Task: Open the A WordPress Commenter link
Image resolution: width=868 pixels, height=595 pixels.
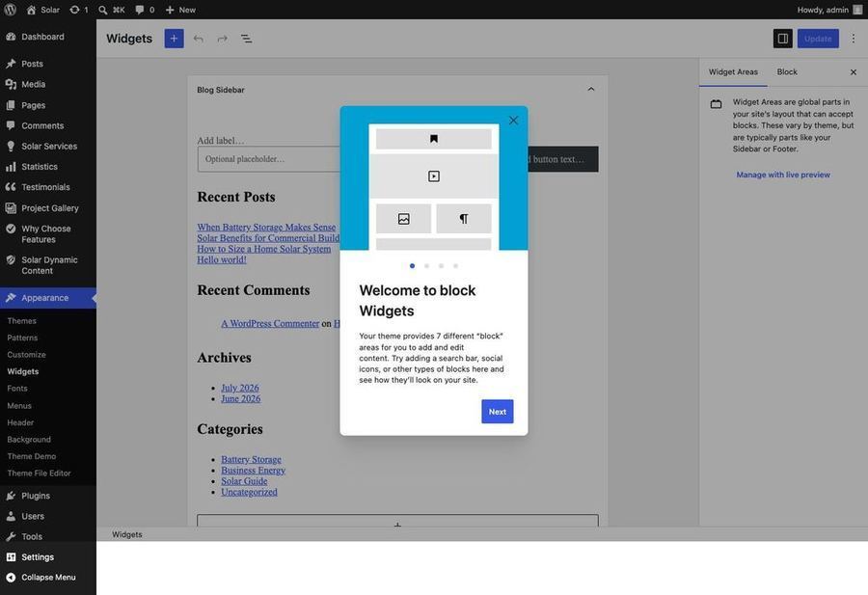Action: [x=270, y=324]
